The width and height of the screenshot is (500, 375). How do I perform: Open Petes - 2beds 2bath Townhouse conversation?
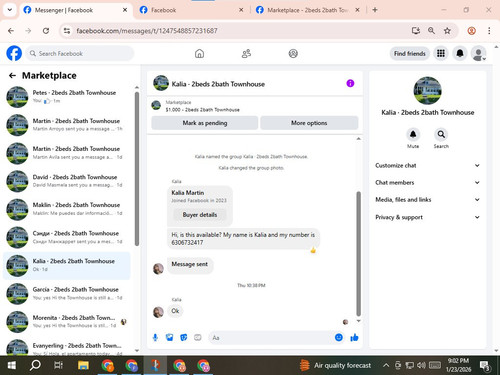67,97
